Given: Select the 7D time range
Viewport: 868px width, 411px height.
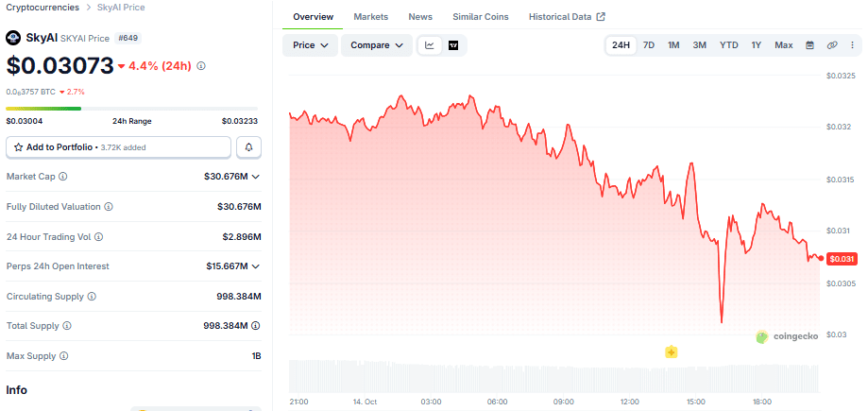Looking at the screenshot, I should 649,45.
